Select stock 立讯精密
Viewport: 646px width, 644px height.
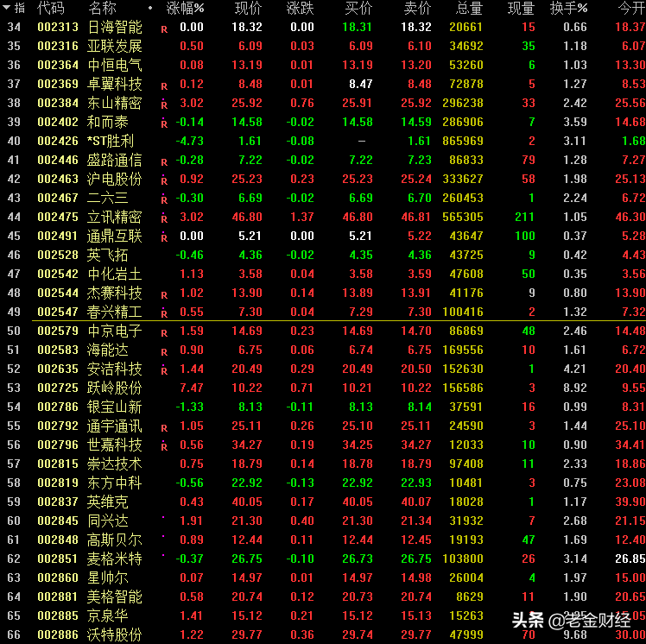pyautogui.click(x=115, y=217)
